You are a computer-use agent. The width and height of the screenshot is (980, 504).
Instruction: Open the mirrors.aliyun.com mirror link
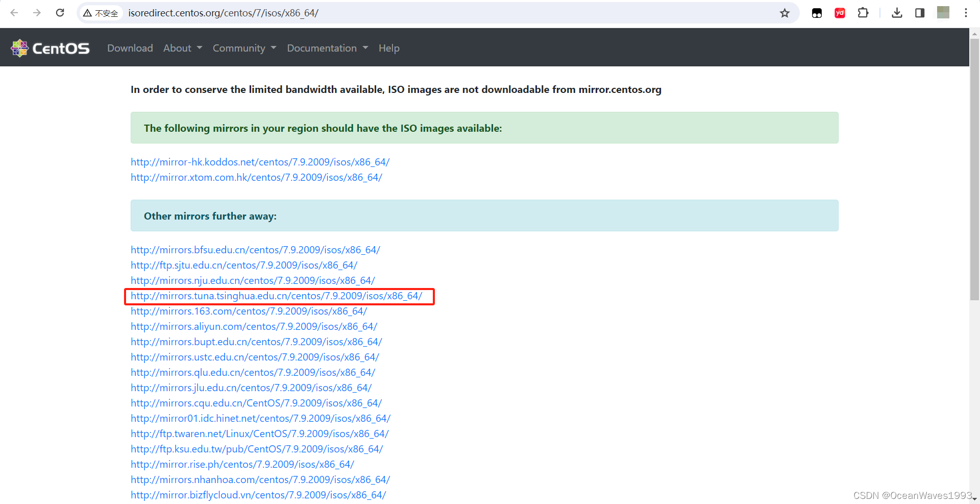point(254,326)
